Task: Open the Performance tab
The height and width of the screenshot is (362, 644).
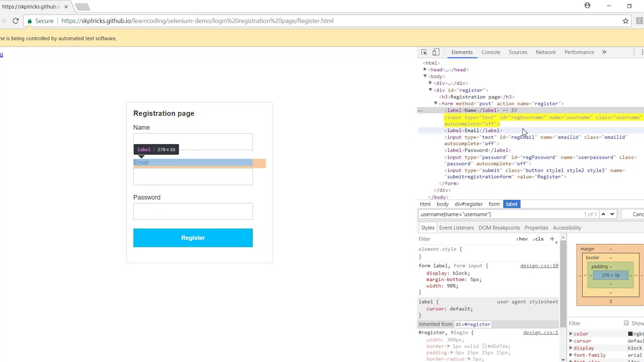Action: [579, 52]
